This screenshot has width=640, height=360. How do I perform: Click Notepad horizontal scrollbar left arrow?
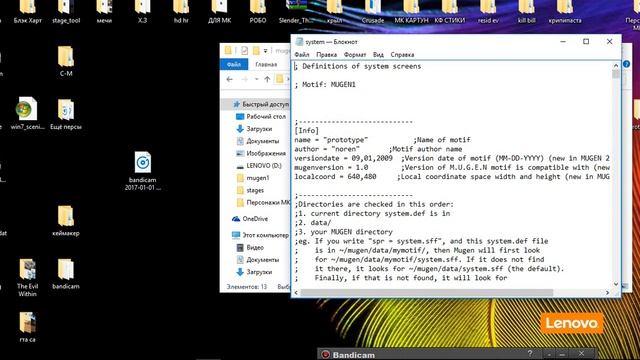[x=296, y=293]
